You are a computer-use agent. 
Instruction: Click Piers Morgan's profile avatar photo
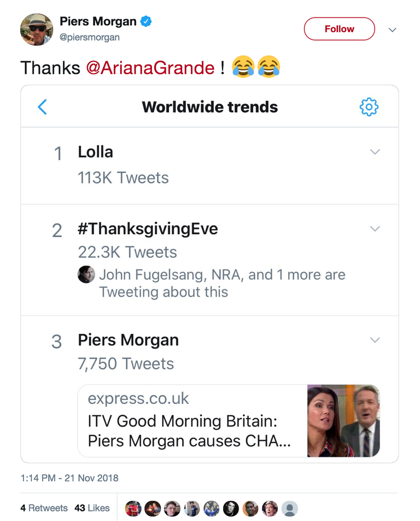click(x=37, y=30)
